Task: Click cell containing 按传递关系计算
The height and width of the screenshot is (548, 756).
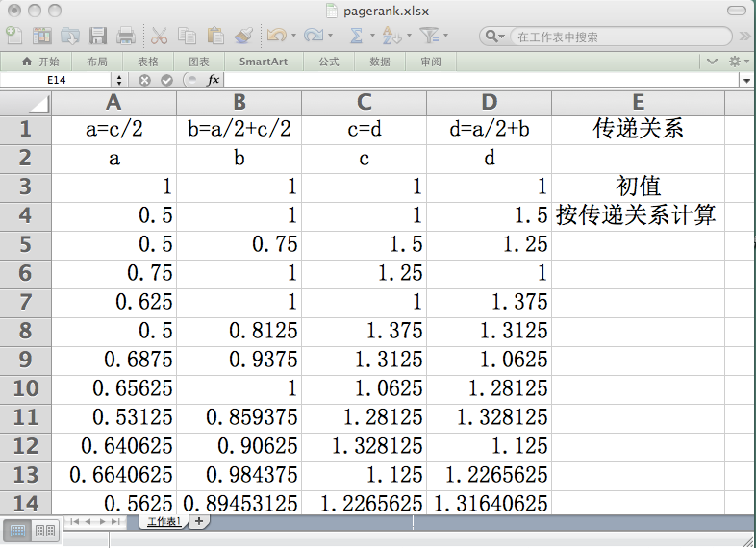Action: [x=639, y=216]
